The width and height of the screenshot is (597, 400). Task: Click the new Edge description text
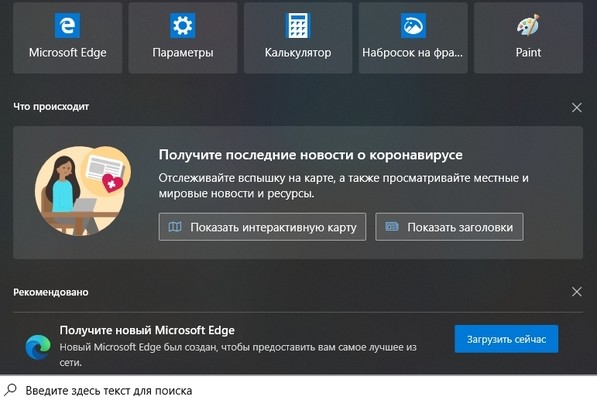pos(238,355)
